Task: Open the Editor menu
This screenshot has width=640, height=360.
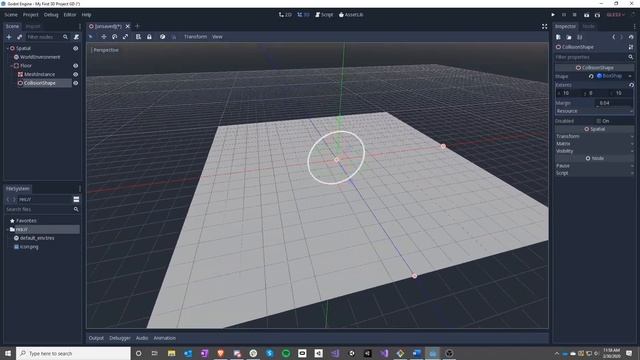Action: coord(70,15)
